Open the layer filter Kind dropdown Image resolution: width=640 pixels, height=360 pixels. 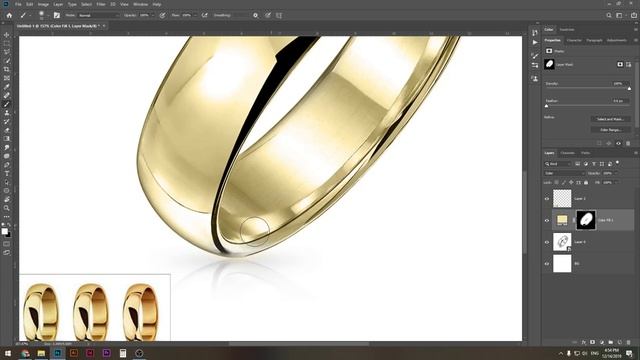(558, 164)
